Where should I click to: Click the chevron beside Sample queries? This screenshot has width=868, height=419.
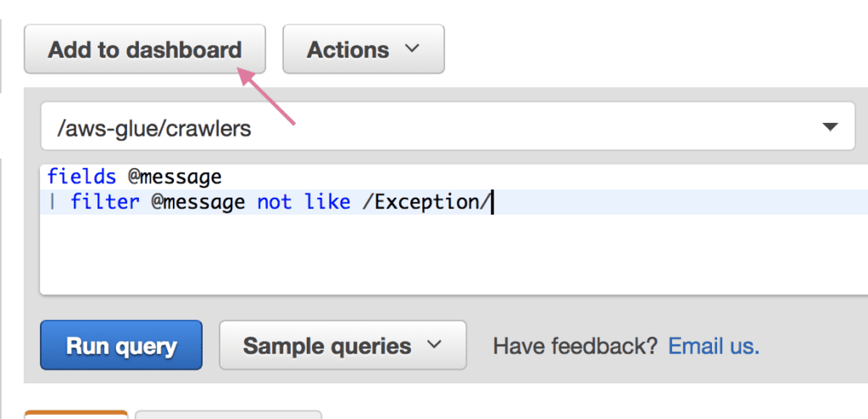435,344
